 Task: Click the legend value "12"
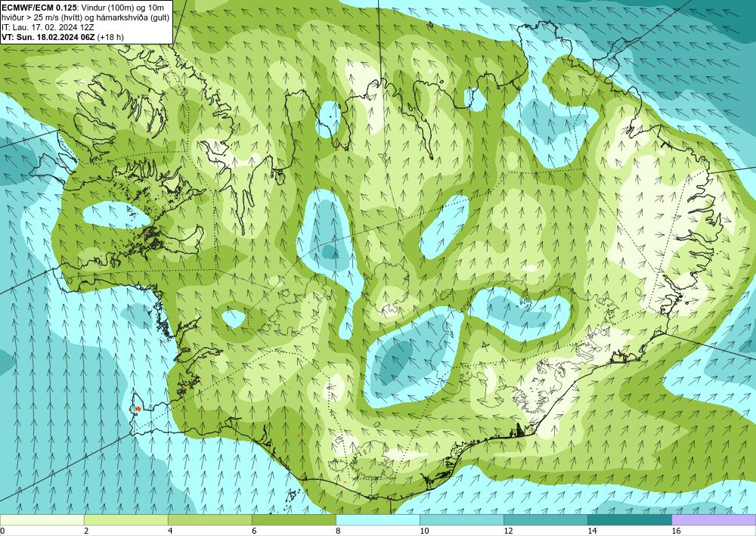click(508, 531)
